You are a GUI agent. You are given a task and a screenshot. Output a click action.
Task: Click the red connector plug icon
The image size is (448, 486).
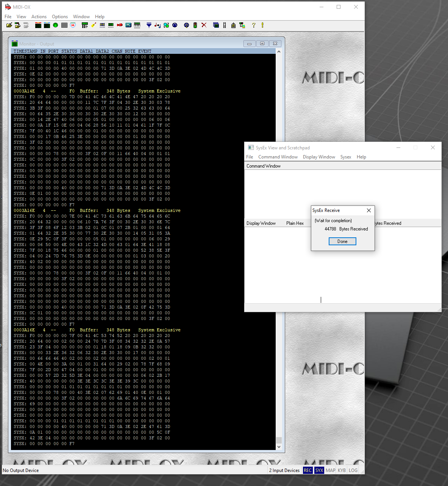[120, 25]
